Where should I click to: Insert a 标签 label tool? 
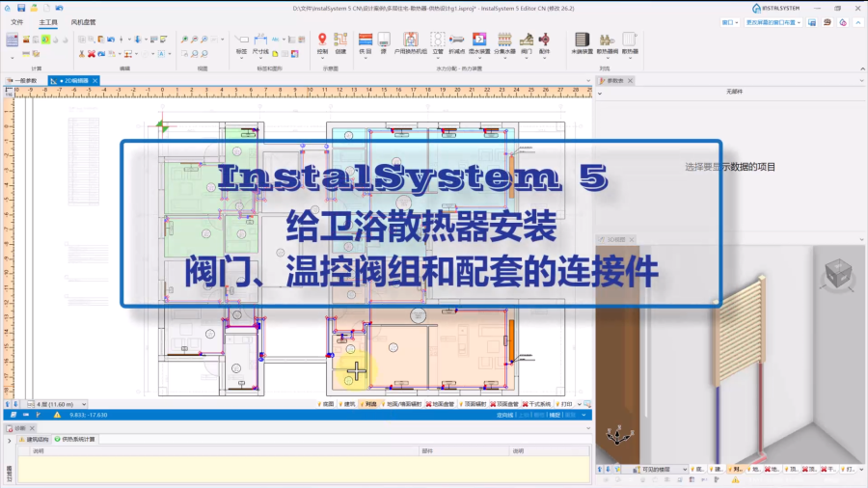241,43
